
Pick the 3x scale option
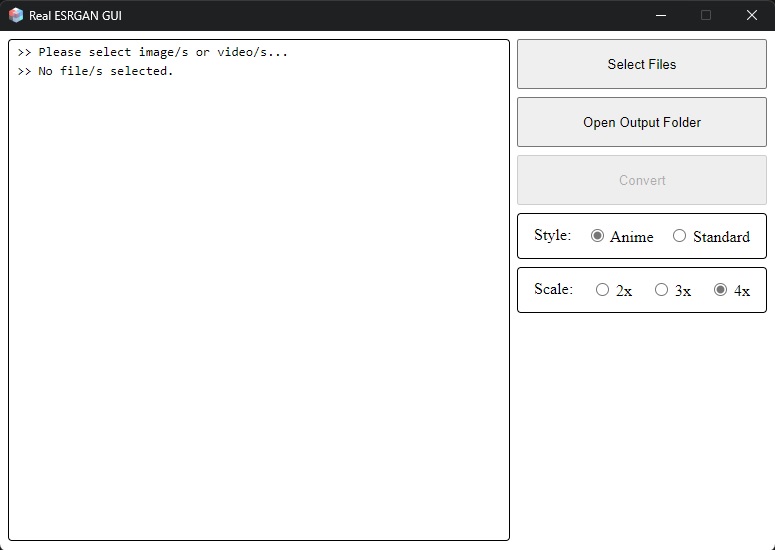[x=661, y=290]
